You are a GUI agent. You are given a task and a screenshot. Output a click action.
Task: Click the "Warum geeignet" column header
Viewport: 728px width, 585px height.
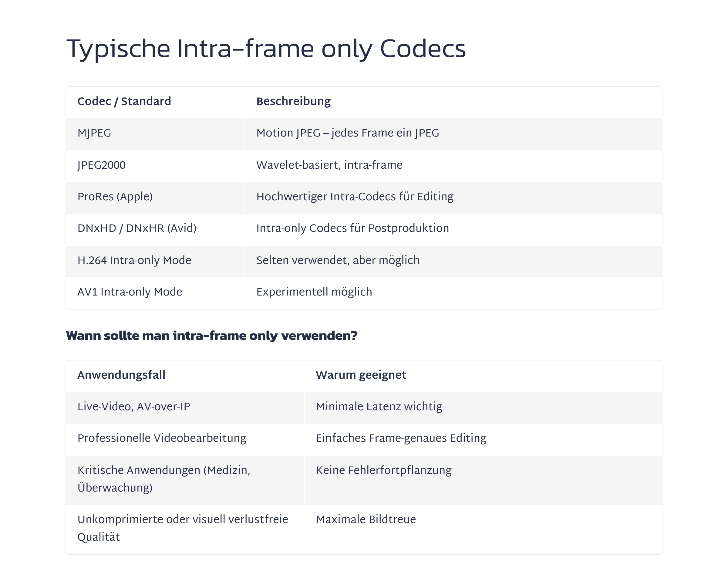tap(361, 375)
